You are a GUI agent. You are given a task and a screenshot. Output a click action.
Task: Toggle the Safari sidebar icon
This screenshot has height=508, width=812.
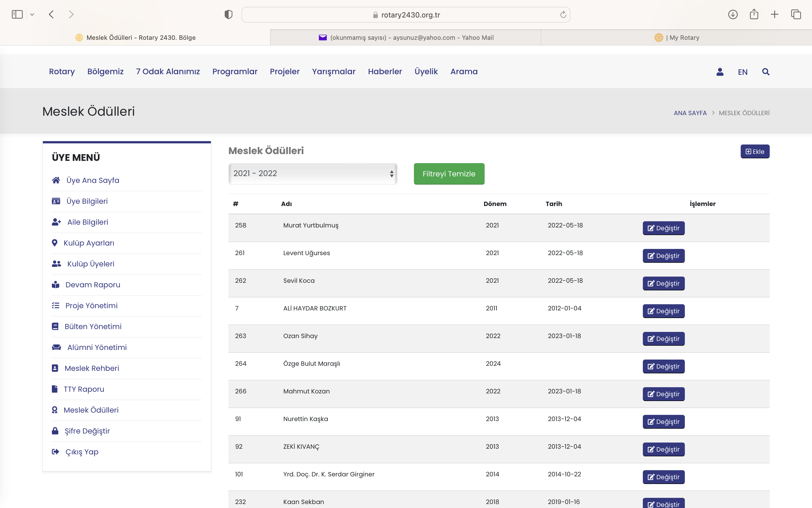click(17, 14)
